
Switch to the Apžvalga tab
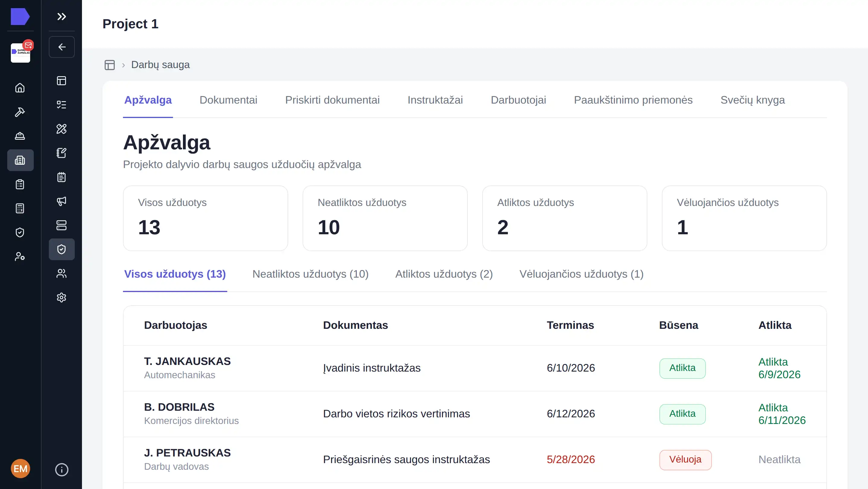[148, 100]
